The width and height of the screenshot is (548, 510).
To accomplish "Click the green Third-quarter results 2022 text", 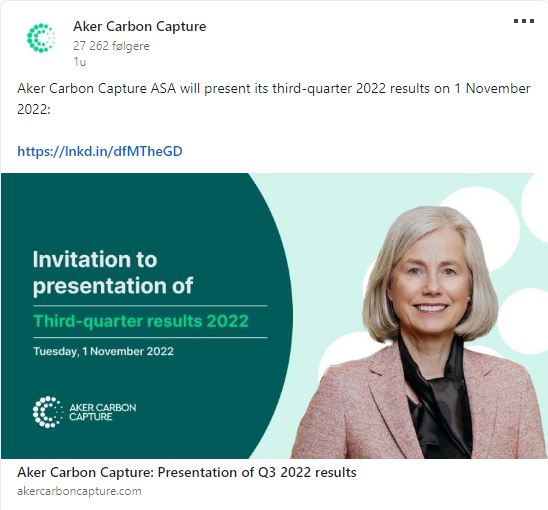I will pyautogui.click(x=140, y=321).
